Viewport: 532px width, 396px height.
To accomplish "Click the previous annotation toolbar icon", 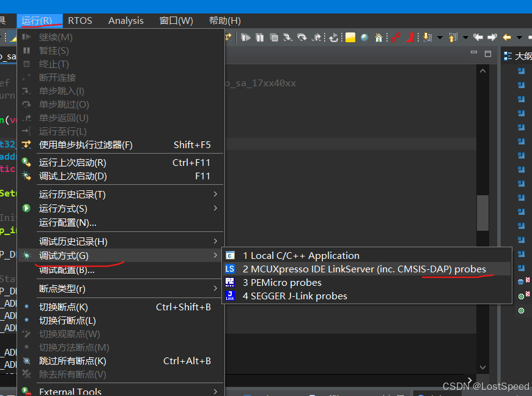I will (x=453, y=37).
